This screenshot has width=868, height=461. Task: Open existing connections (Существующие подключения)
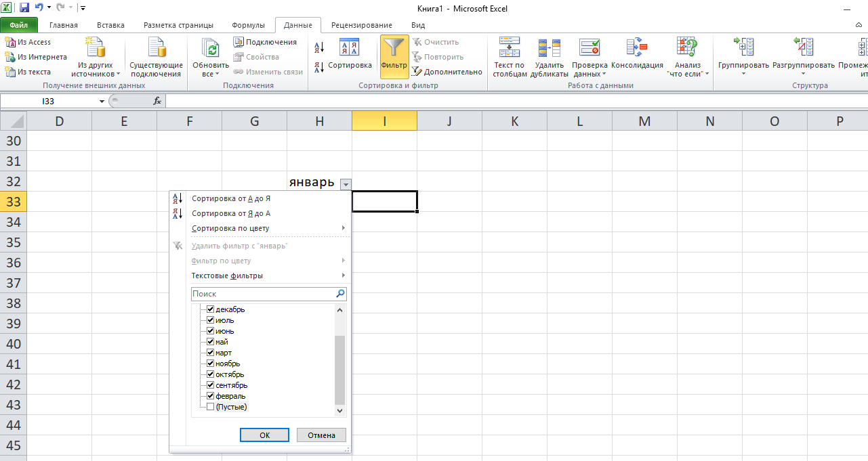click(157, 58)
